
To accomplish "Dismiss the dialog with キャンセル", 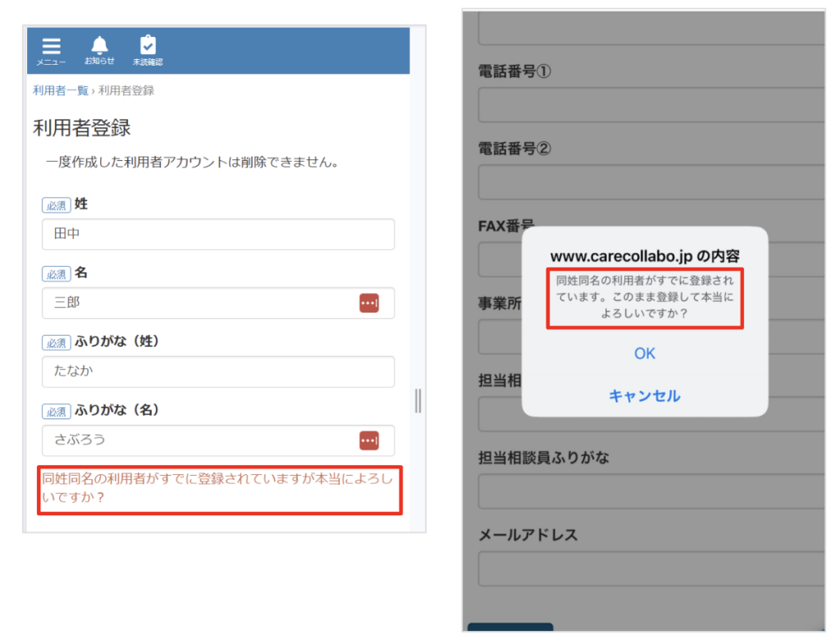I will tap(645, 395).
